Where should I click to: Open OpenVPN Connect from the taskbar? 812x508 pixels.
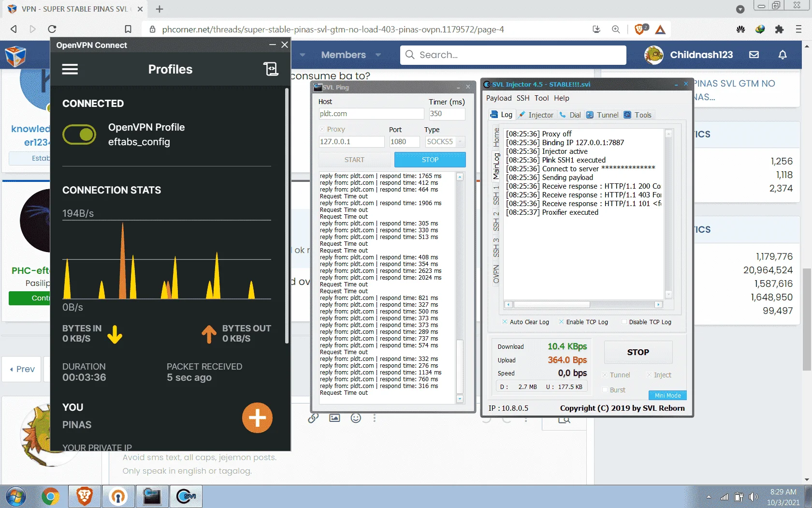tap(118, 496)
